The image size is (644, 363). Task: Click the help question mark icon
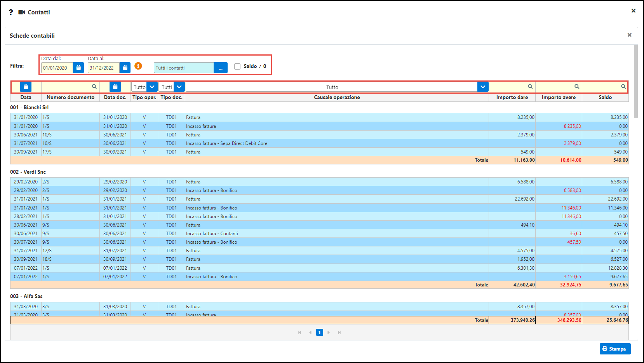point(11,12)
